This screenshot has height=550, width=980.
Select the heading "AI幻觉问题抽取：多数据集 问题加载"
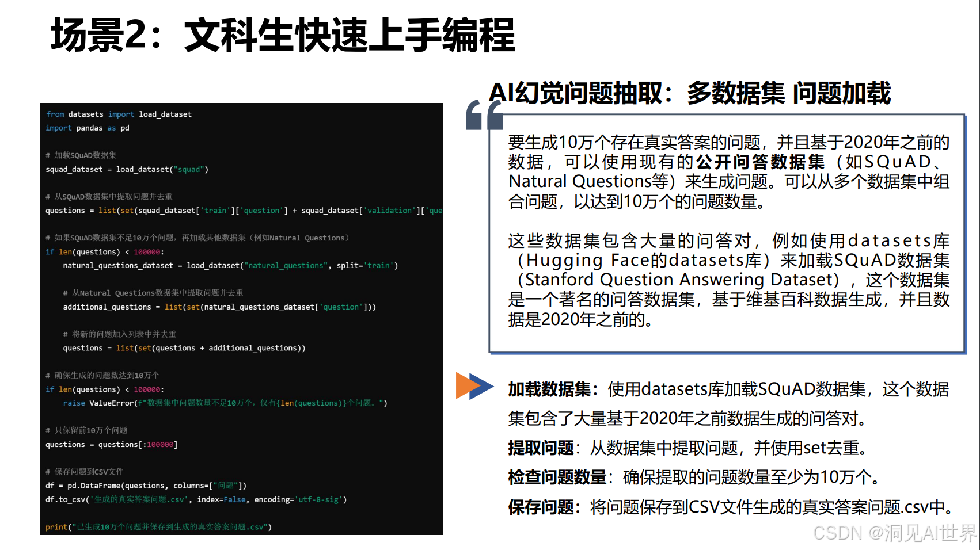pos(689,93)
